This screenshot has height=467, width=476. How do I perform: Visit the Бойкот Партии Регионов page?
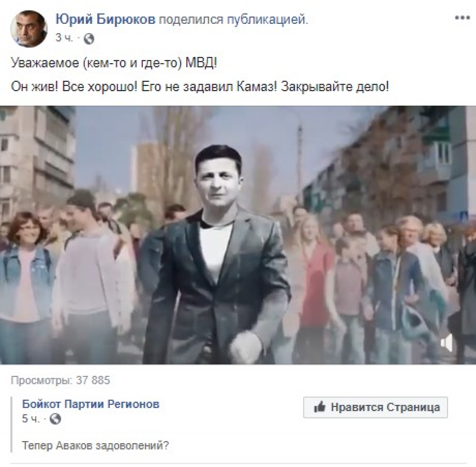(91, 404)
